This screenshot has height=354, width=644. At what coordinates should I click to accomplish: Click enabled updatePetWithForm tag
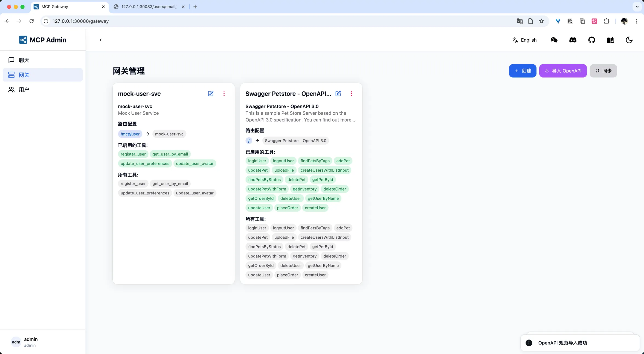point(267,189)
